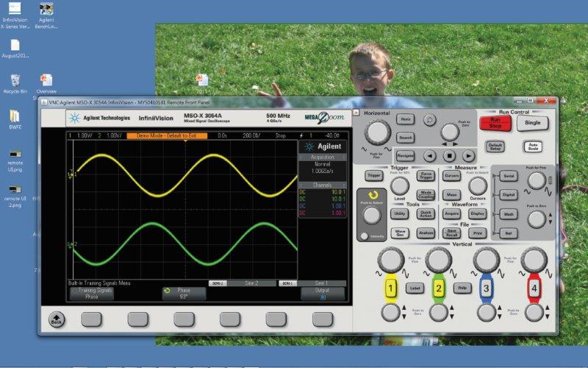Image resolution: width=588 pixels, height=368 pixels.
Task: Toggle channel 1 yellow button
Action: point(390,289)
